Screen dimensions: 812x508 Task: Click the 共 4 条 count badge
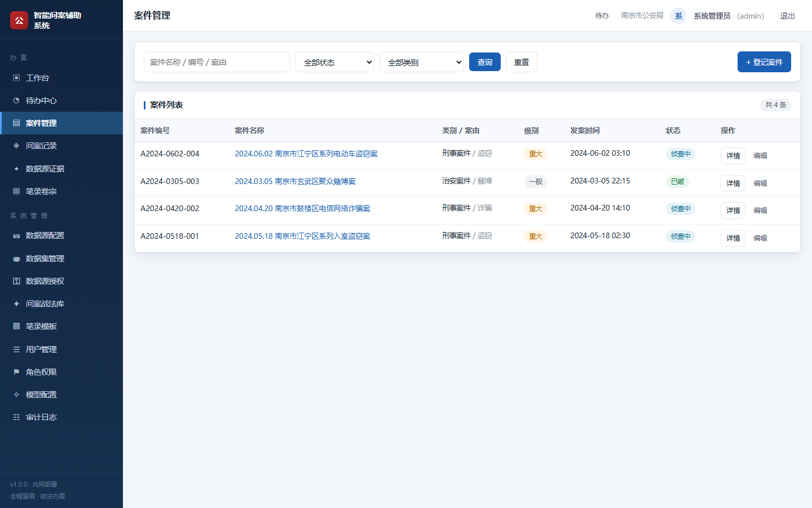775,105
